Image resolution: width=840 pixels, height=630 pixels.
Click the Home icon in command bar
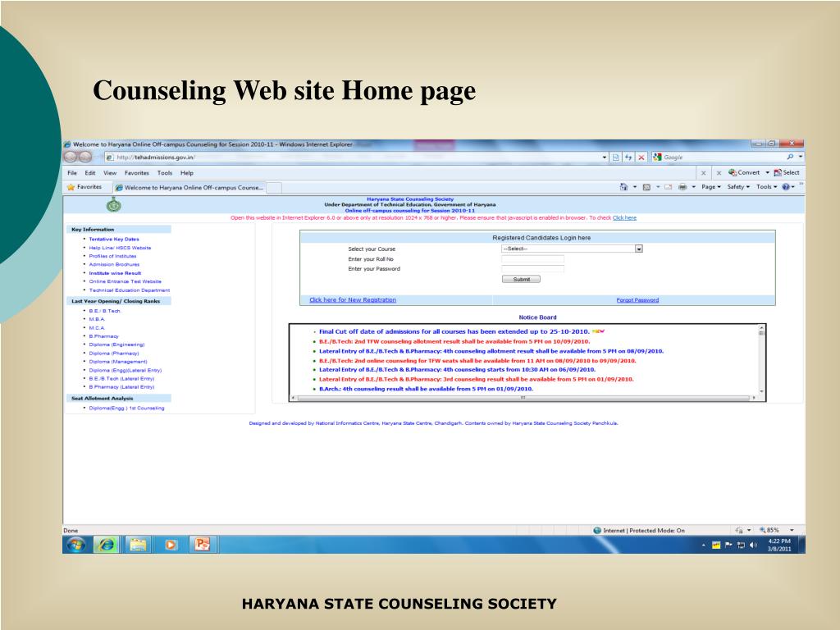[623, 187]
